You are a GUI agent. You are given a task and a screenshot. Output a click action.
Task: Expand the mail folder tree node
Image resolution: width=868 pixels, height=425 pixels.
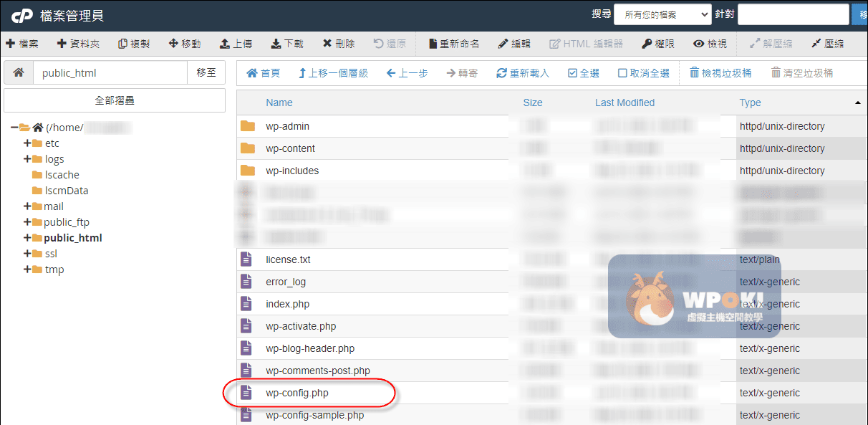pos(27,206)
